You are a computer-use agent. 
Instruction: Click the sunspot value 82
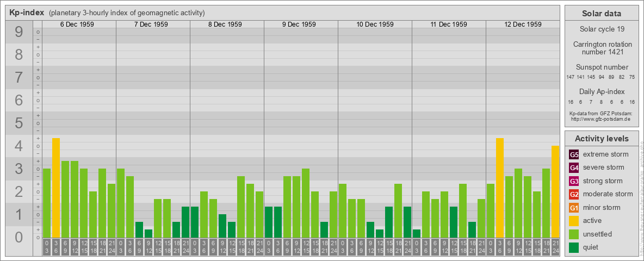click(x=622, y=77)
